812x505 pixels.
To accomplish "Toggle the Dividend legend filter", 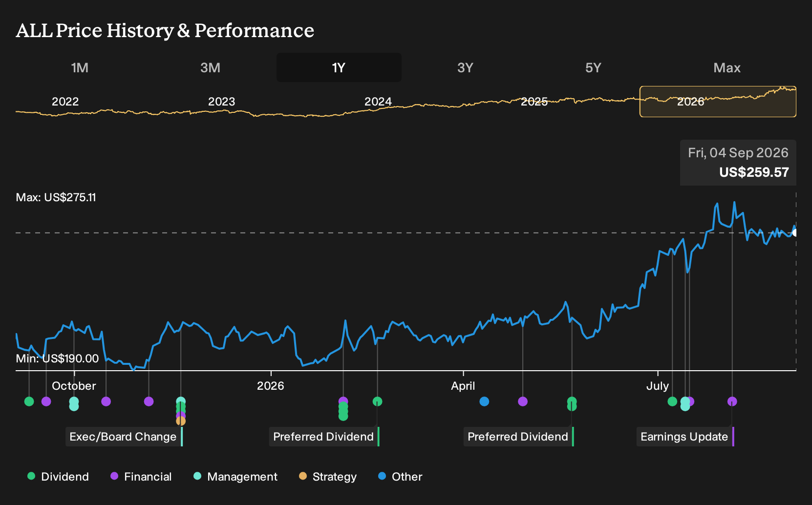I will tap(58, 477).
